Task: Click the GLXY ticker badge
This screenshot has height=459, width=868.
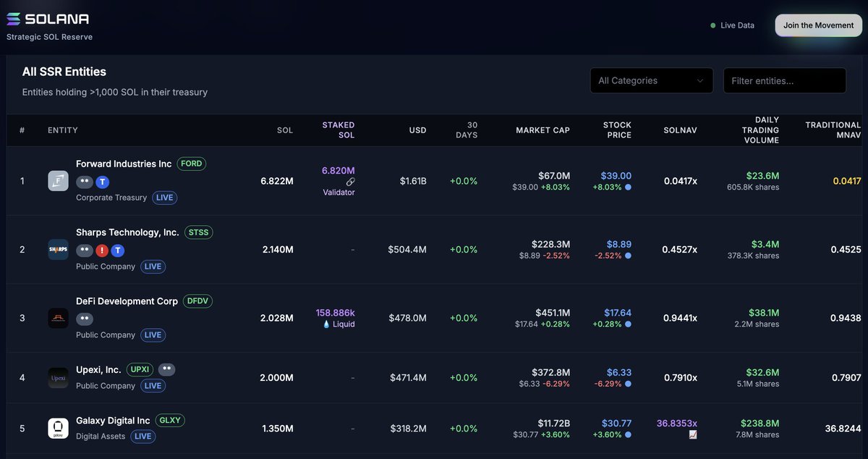Action: (169, 421)
